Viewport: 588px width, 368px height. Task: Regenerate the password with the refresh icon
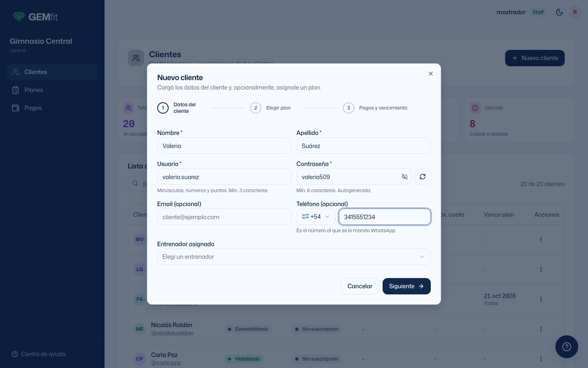click(x=423, y=177)
